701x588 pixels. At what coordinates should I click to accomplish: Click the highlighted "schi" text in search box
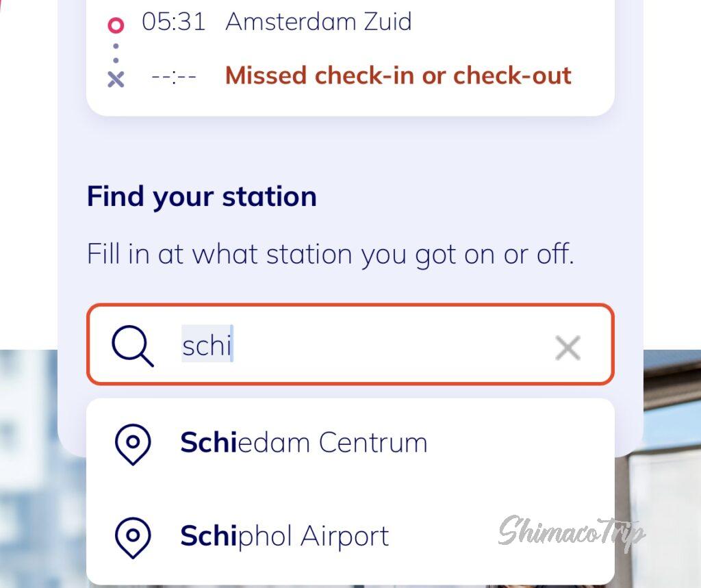(207, 346)
